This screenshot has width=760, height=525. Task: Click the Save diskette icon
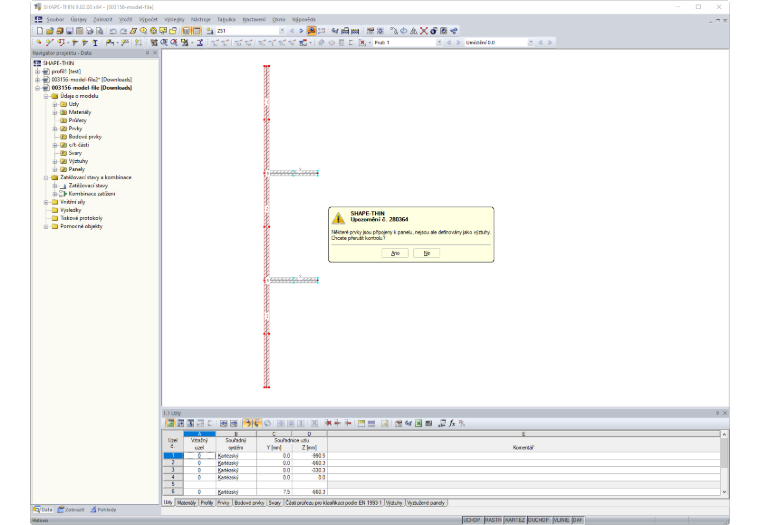(x=69, y=31)
